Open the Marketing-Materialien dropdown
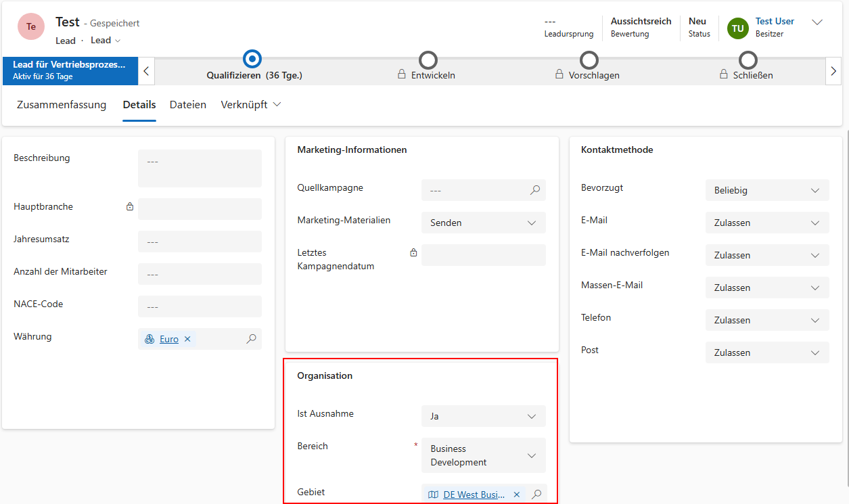Image resolution: width=849 pixels, height=504 pixels. pos(483,223)
